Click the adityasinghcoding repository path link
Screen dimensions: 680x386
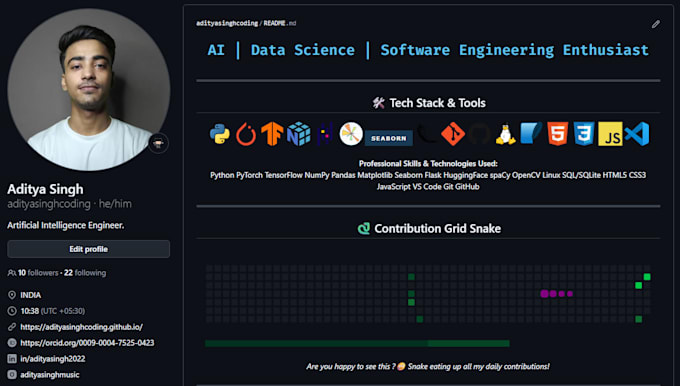[x=227, y=23]
